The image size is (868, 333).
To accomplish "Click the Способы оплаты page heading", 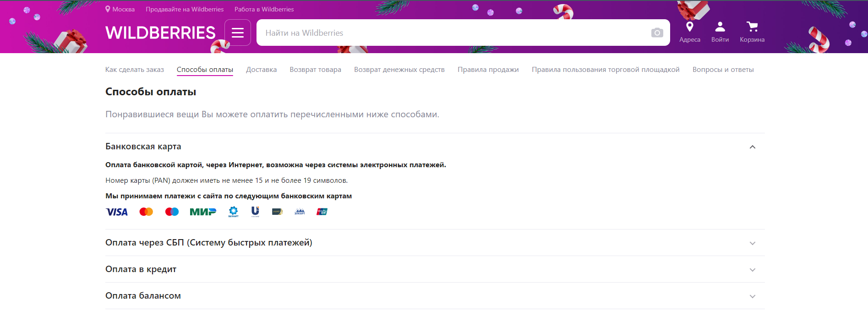I will pos(151,92).
